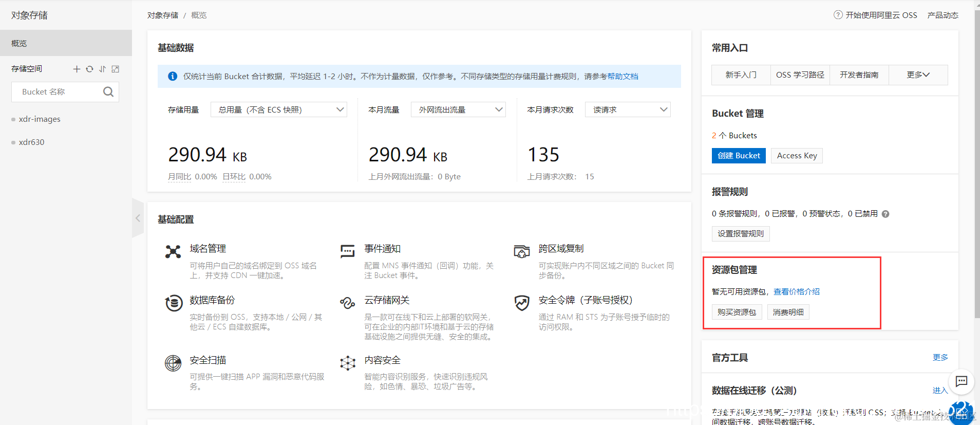
Task: Click the 创建 Bucket button
Action: click(739, 156)
